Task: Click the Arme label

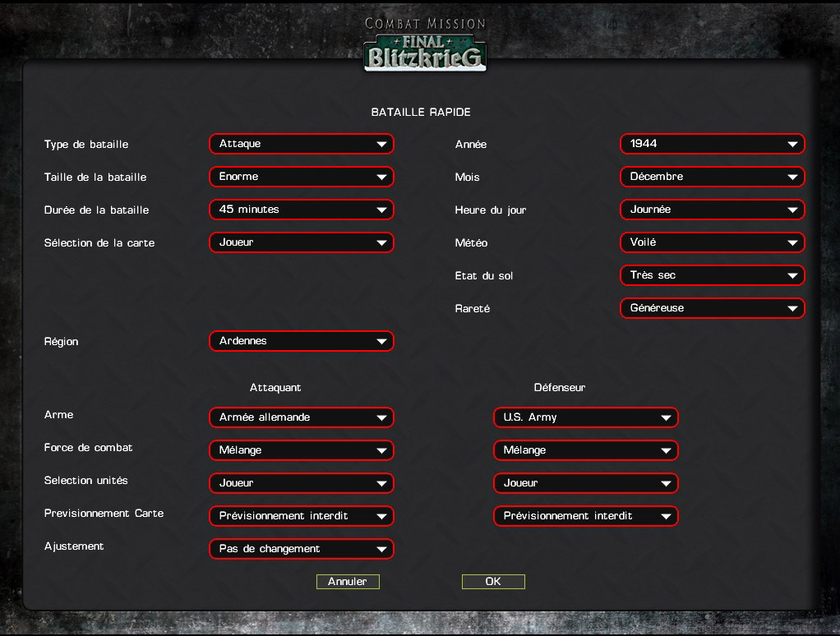Action: [x=59, y=415]
